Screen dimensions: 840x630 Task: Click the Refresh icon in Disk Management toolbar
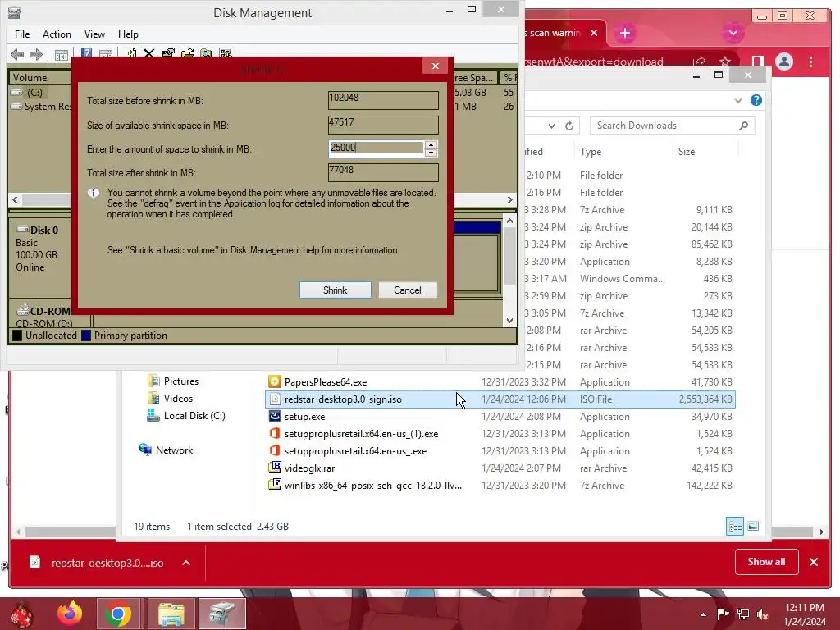(x=130, y=53)
